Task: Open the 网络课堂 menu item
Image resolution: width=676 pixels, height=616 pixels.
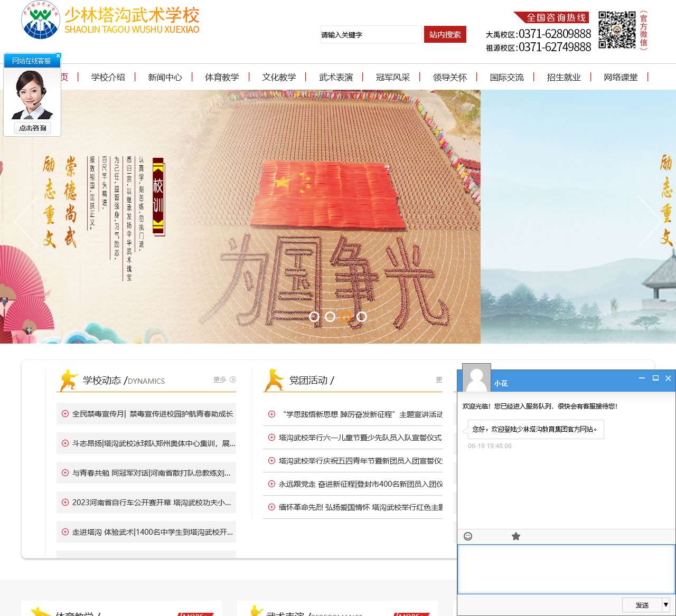Action: click(x=621, y=77)
